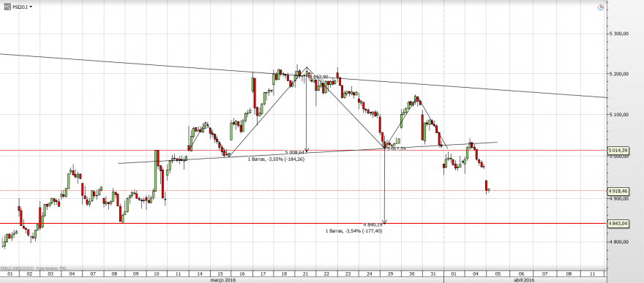Click the PREÇO INDICATIVO footer text
Screen dimensions: 644x283
tap(16, 268)
